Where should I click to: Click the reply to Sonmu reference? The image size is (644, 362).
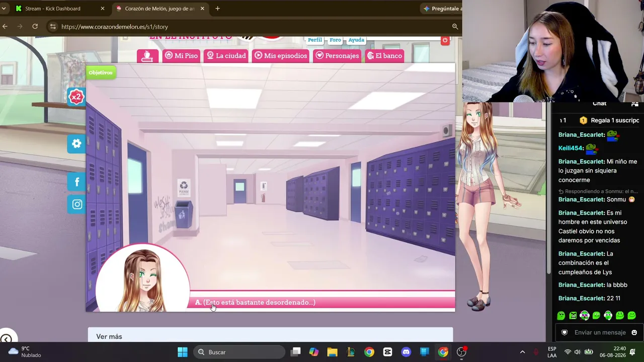(x=598, y=192)
